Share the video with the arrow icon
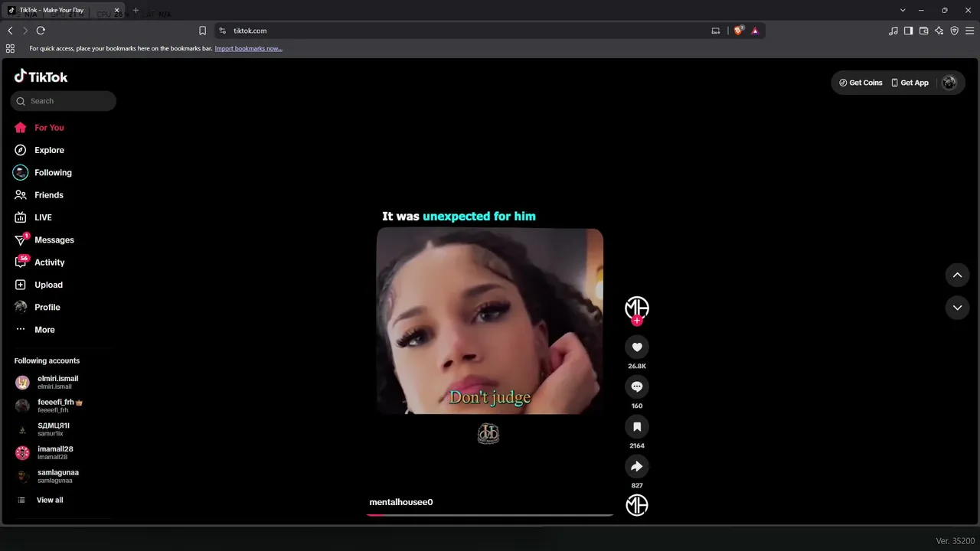Screen dimensions: 980x551 [637, 467]
